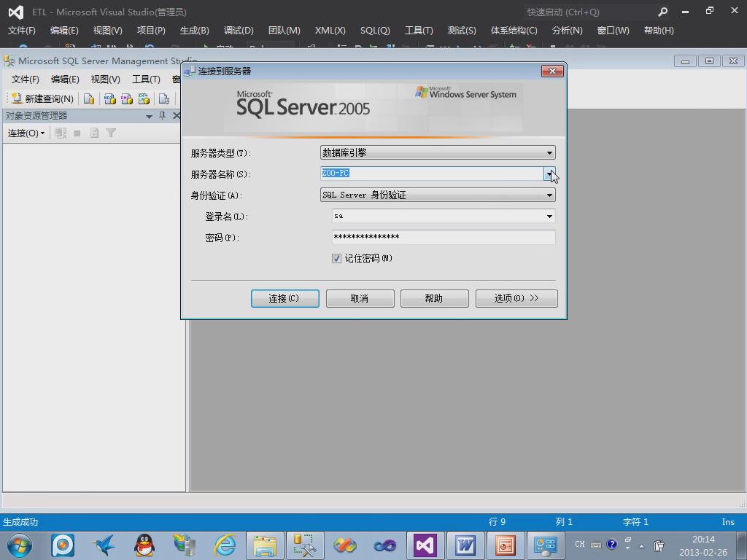This screenshot has width=747, height=560.
Task: Click the Connect (连接) button in dialog
Action: tap(285, 298)
